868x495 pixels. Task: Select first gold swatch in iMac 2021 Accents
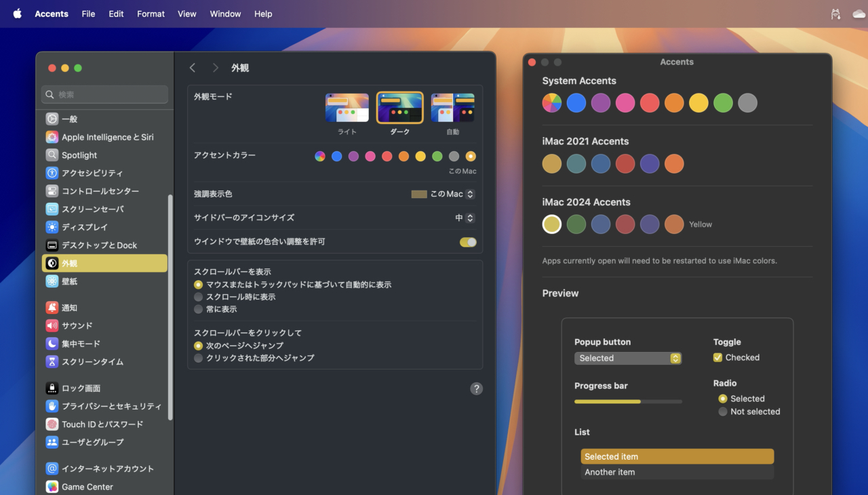click(552, 163)
